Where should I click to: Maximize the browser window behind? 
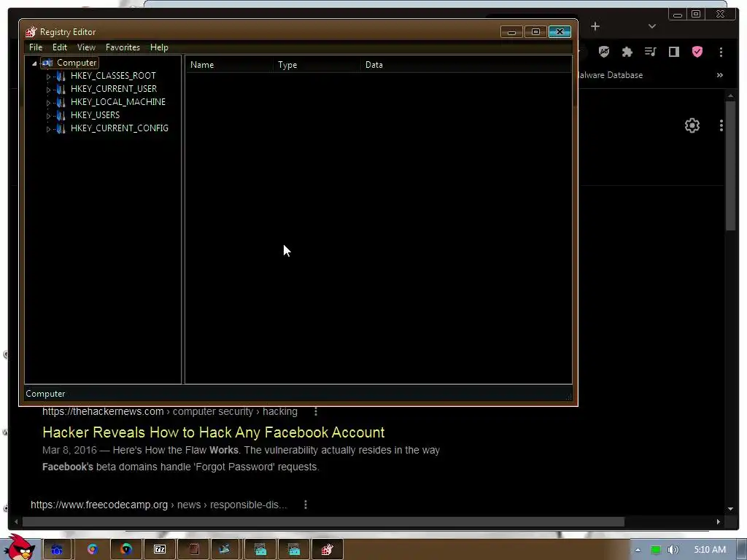click(x=696, y=15)
